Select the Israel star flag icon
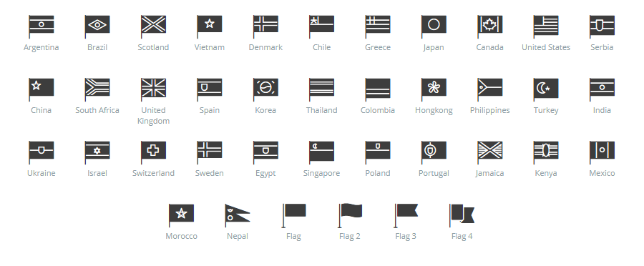Viewport: 644px width, 266px height. 97,152
